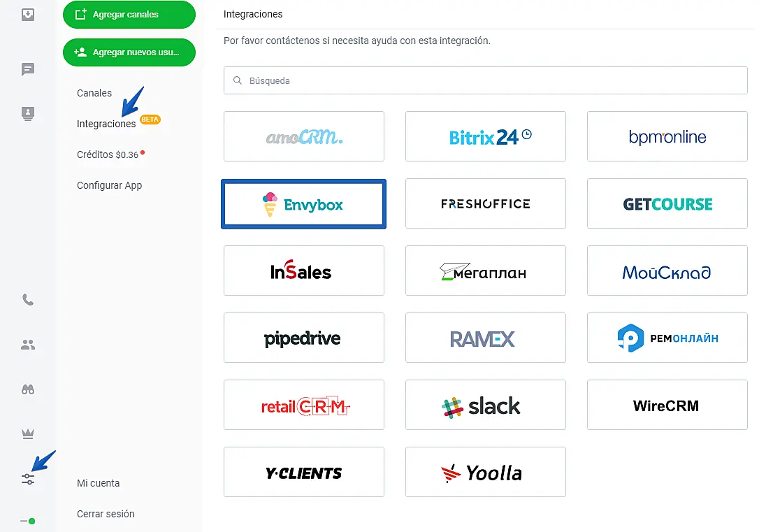Screen dimensions: 759x532
Task: Open Créditos $0.36 menu item
Action: [x=108, y=155]
